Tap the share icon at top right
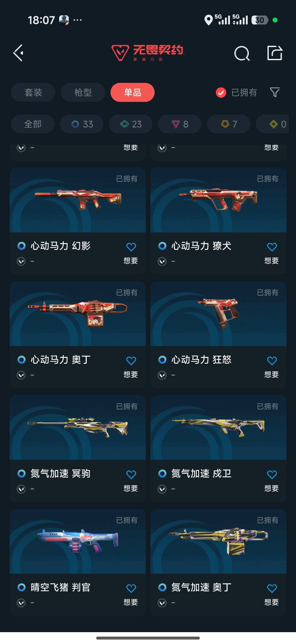Viewport: 296px width, 644px height. click(275, 53)
